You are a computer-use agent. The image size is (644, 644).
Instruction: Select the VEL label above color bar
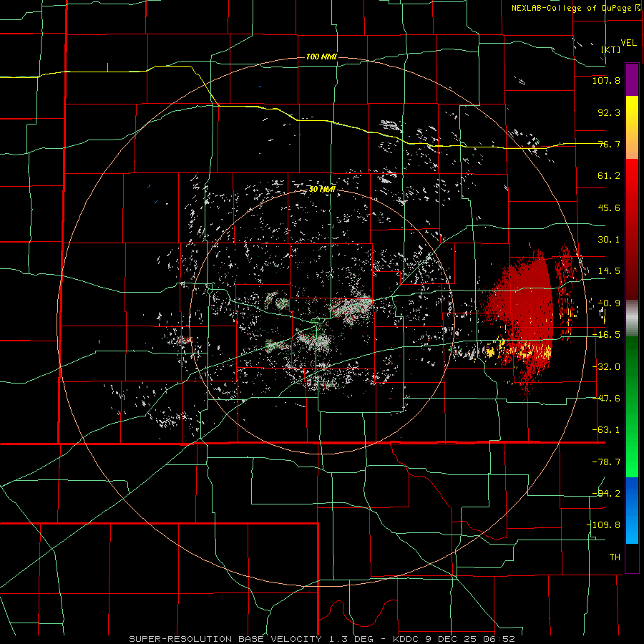(628, 43)
